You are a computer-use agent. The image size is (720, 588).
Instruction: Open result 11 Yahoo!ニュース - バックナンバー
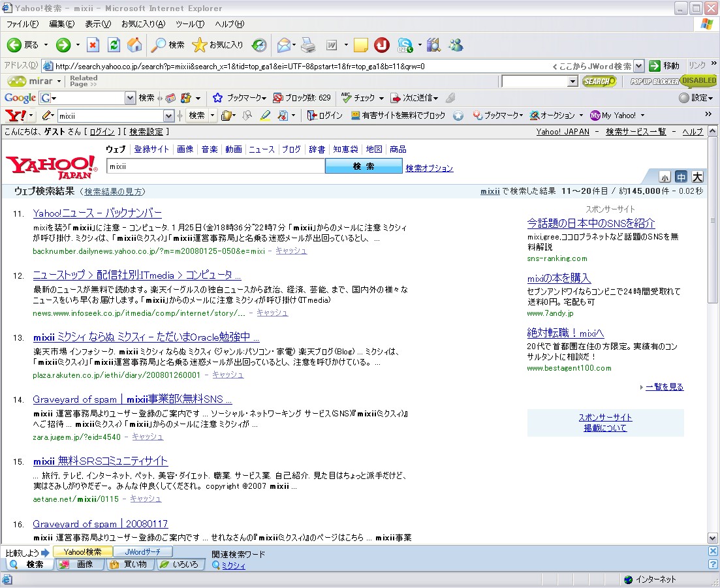97,213
